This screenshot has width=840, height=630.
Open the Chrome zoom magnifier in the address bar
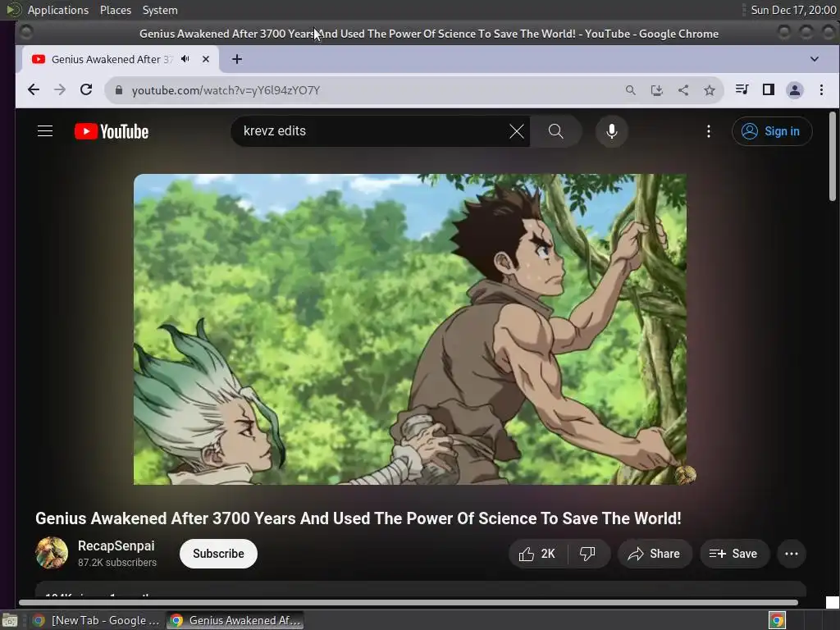coord(631,90)
